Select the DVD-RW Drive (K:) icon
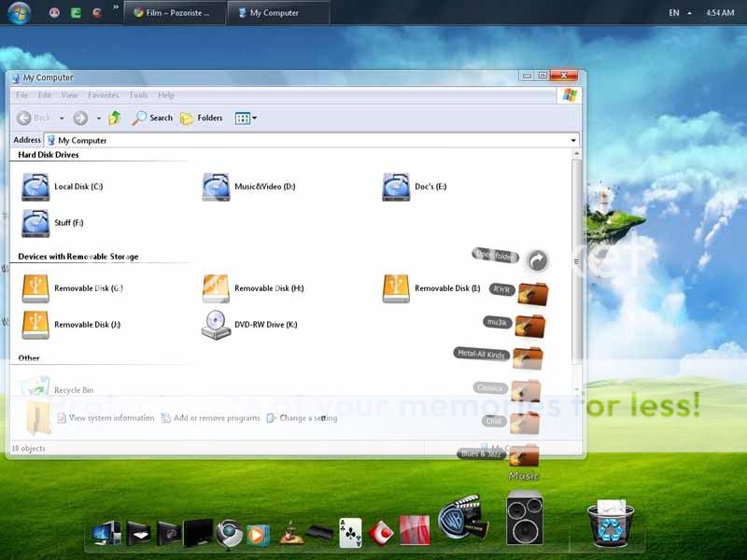Image resolution: width=747 pixels, height=560 pixels. 216,325
